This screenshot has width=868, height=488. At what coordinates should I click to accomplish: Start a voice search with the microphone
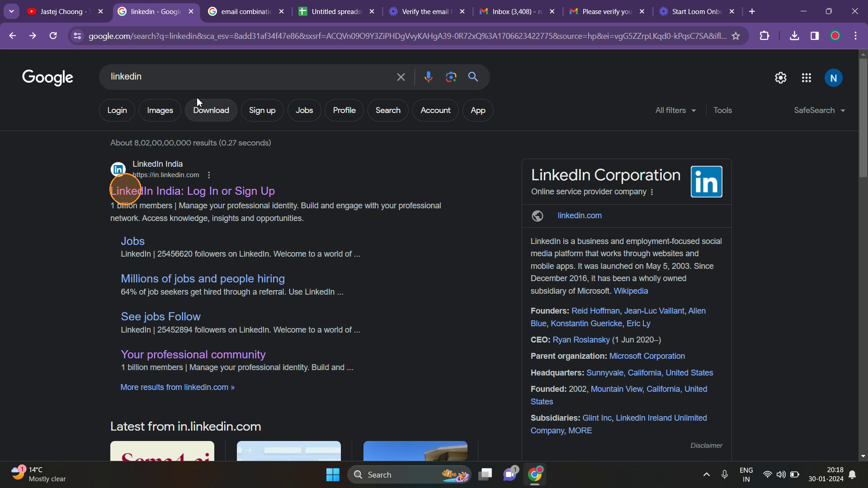pos(428,77)
